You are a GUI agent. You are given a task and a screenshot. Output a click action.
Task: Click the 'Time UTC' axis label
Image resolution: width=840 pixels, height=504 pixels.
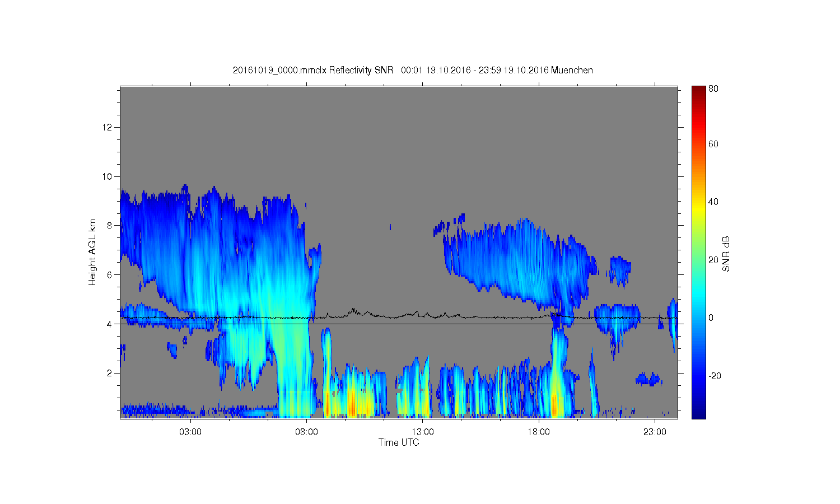click(399, 442)
